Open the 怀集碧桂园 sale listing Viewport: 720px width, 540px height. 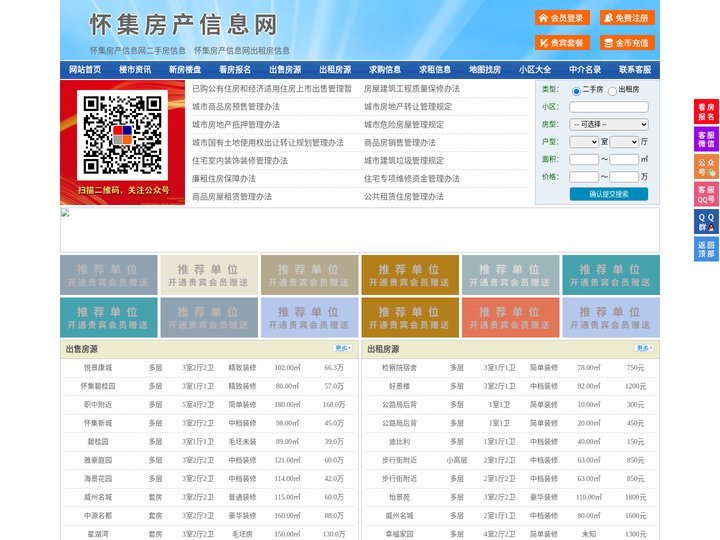click(x=98, y=386)
